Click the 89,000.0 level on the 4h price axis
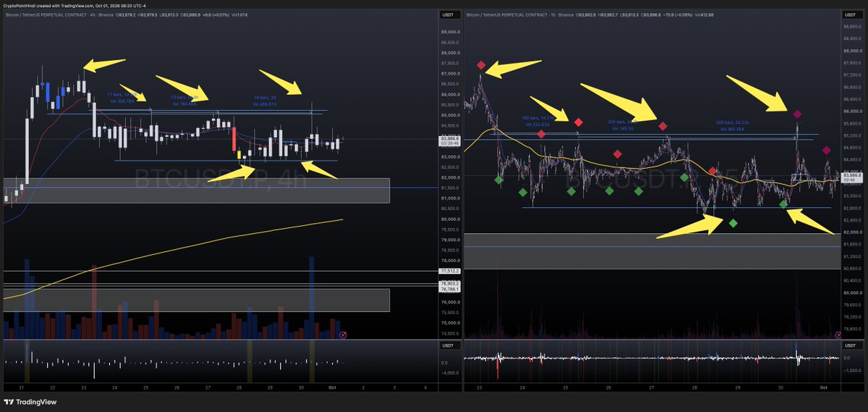868x412 pixels. pyautogui.click(x=449, y=32)
